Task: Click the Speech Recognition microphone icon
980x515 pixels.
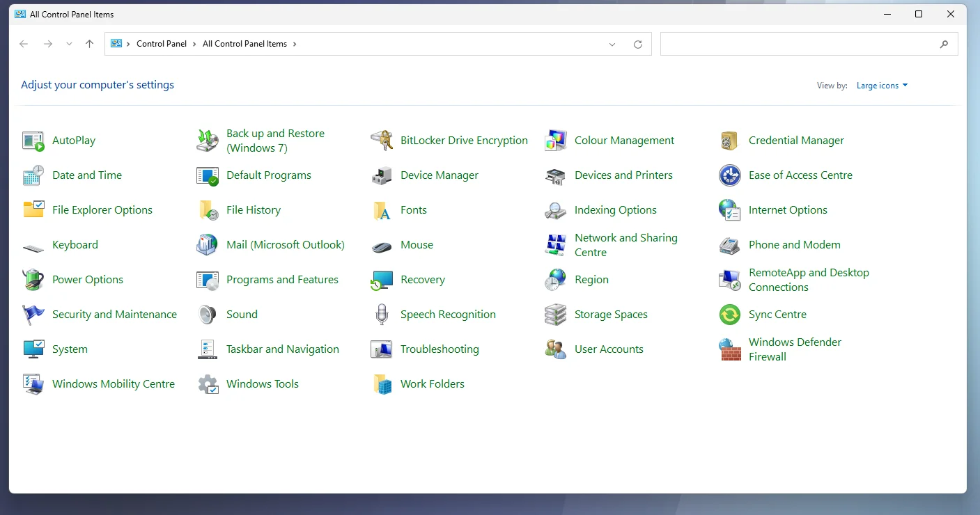Action: point(382,315)
